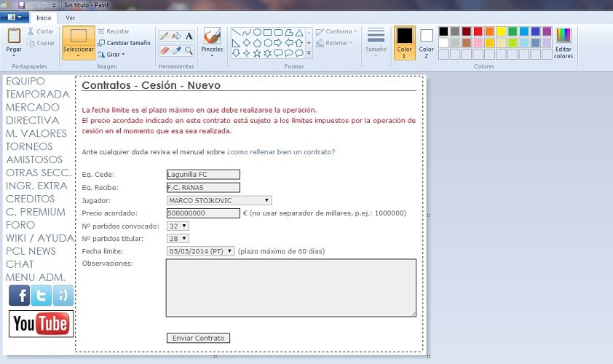Click the Save icon in the title bar
Screen dimensions: 613x364
click(21, 5)
